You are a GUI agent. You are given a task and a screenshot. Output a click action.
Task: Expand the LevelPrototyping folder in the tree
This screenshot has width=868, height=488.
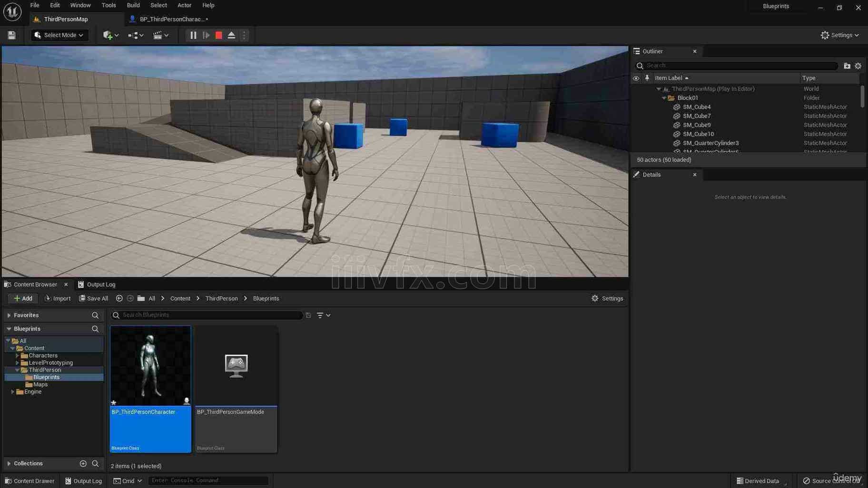pyautogui.click(x=17, y=363)
